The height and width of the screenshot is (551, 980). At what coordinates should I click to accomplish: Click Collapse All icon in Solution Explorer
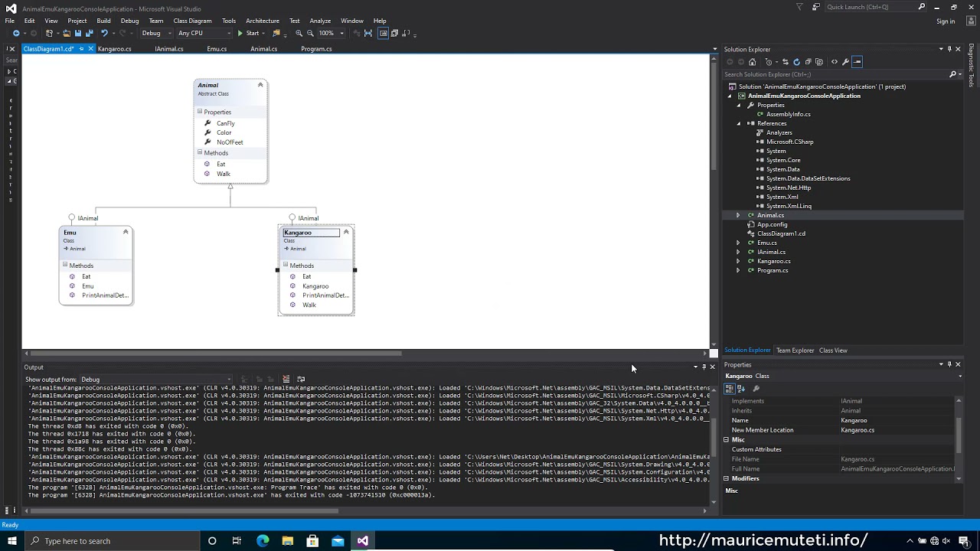808,62
